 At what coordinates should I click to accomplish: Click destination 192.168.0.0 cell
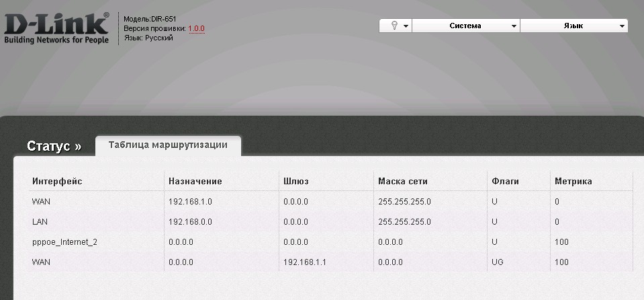pos(190,222)
